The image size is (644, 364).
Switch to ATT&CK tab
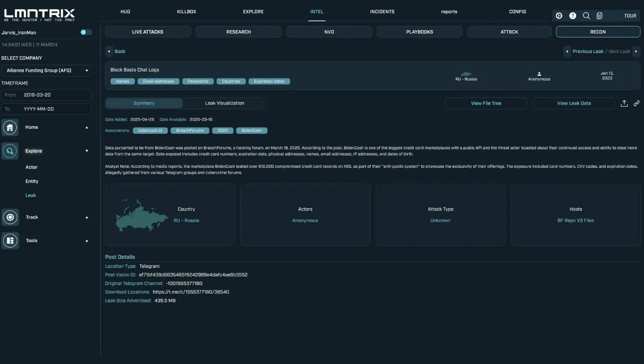tap(509, 32)
